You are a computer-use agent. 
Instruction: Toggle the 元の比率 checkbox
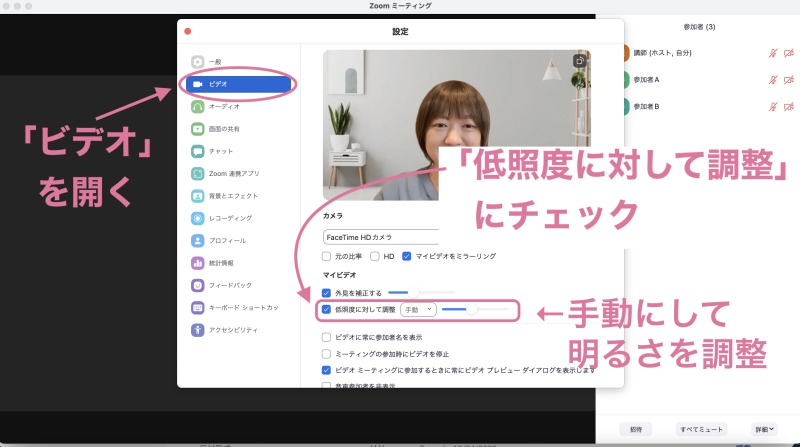pyautogui.click(x=327, y=256)
